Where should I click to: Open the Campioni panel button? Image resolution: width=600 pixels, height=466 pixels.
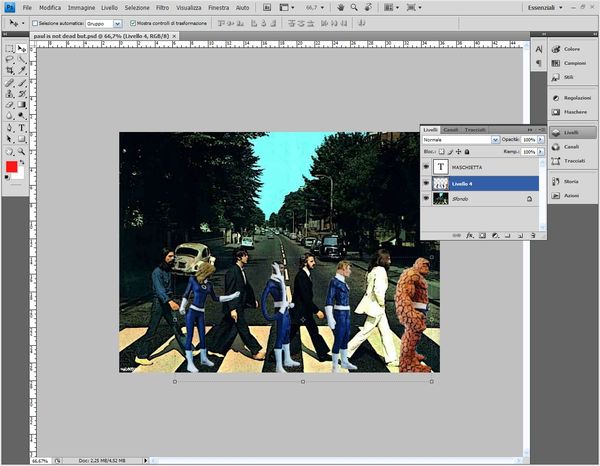pyautogui.click(x=572, y=63)
